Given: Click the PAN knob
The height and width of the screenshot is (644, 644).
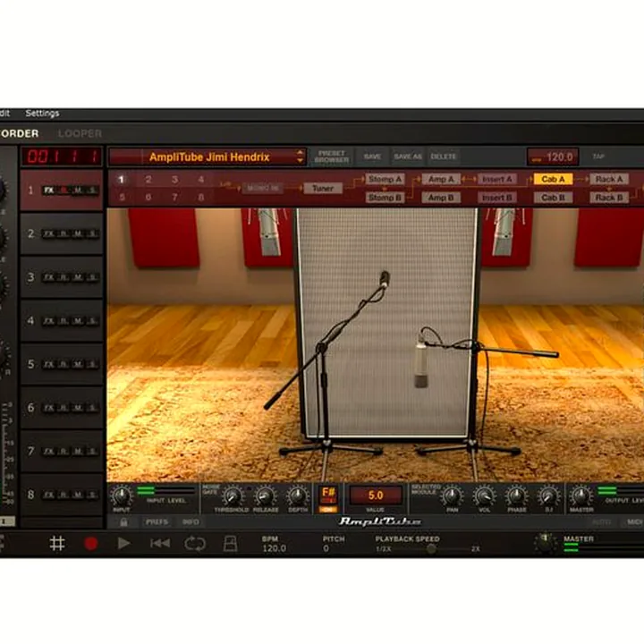Looking at the screenshot, I should point(453,496).
